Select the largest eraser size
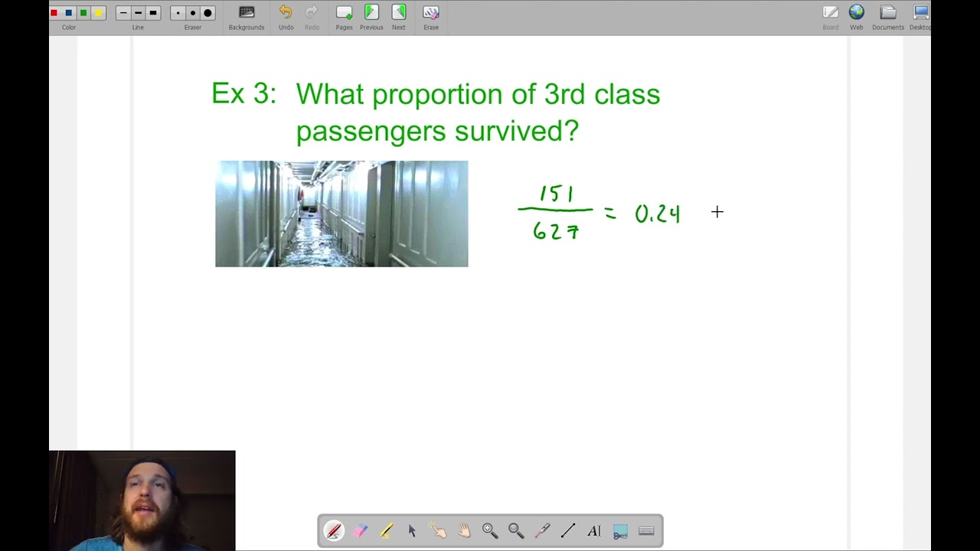Image resolution: width=980 pixels, height=551 pixels. coord(207,13)
